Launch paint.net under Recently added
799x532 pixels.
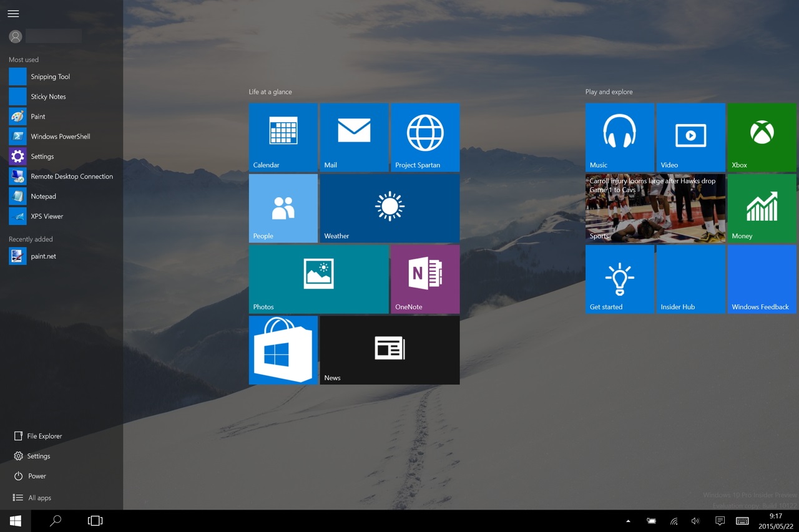click(61, 256)
